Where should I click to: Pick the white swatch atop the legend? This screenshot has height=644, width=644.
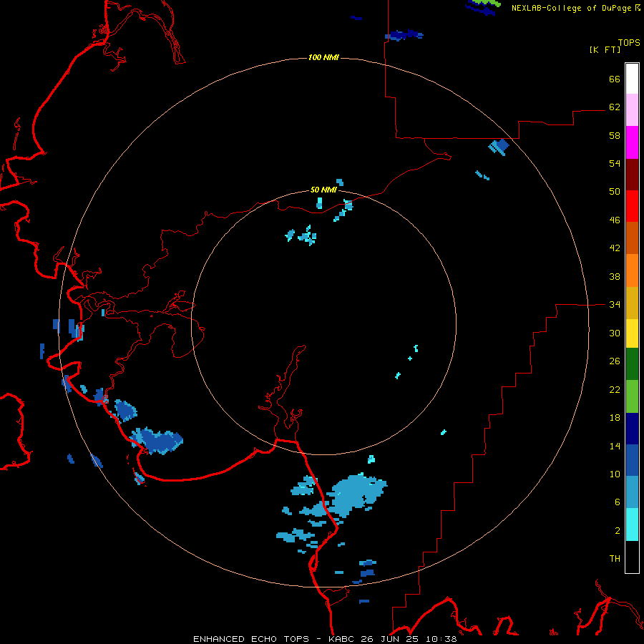tap(632, 79)
